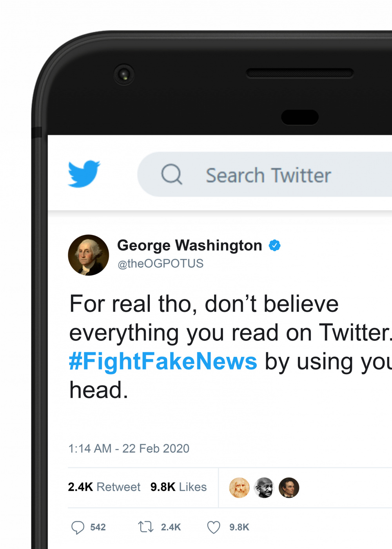The height and width of the screenshot is (549, 392).
Task: Click the Twitter bird logo
Action: point(84,174)
